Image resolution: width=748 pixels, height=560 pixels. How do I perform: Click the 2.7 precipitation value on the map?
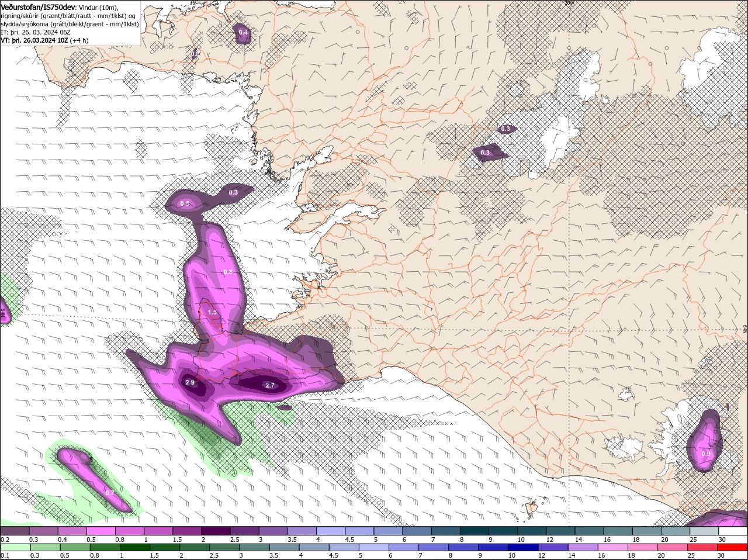270,385
